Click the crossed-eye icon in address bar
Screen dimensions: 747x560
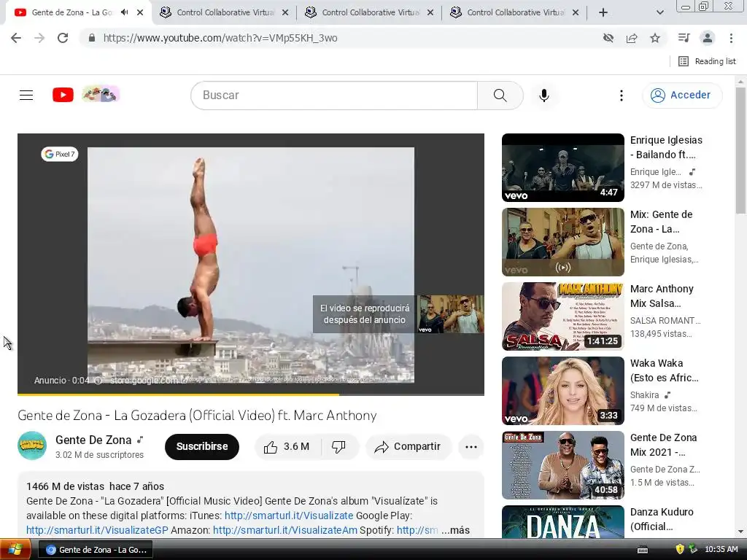(608, 38)
